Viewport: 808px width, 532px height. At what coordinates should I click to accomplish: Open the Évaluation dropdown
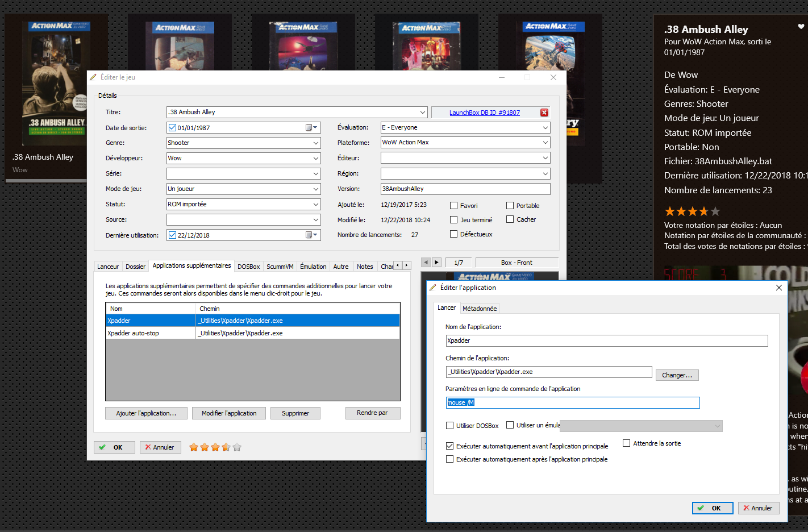tap(545, 128)
